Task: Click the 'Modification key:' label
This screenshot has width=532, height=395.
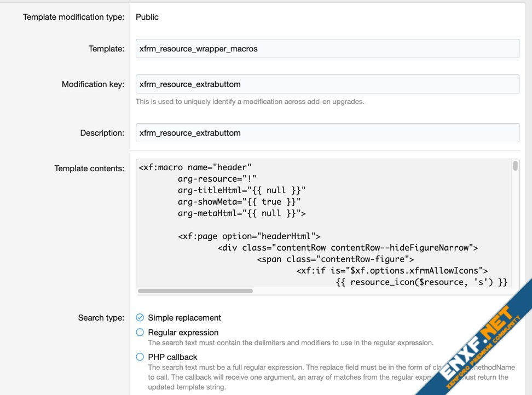Action: point(93,84)
